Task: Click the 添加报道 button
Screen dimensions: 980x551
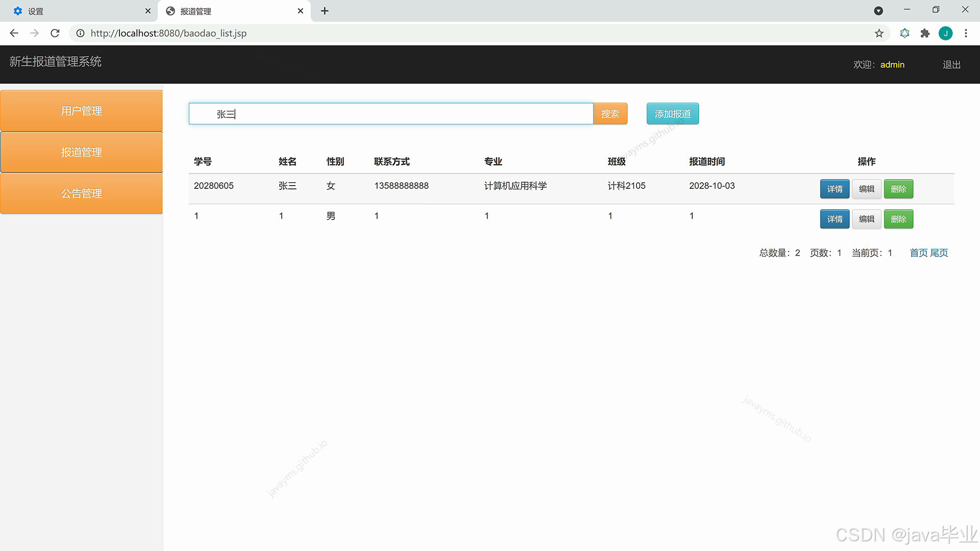Action: click(x=673, y=114)
